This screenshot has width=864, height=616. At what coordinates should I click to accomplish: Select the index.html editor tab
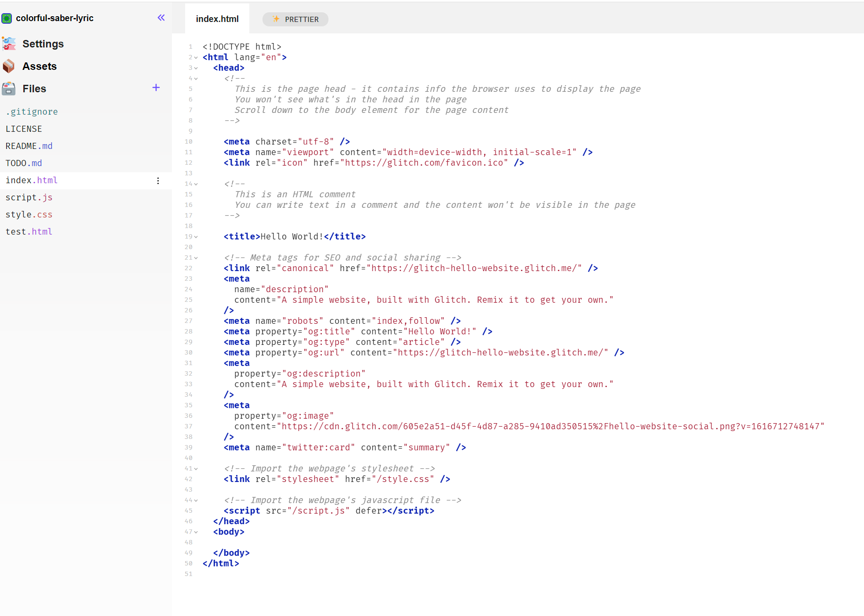[217, 19]
